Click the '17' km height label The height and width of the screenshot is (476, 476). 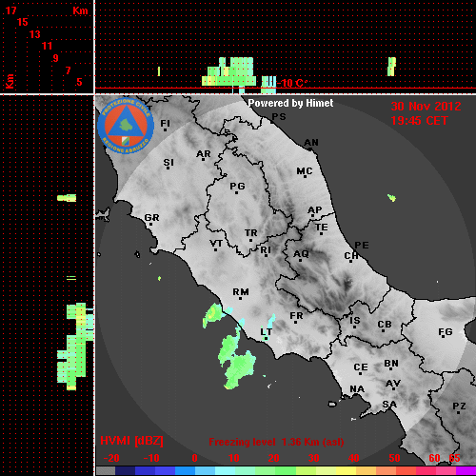pos(10,10)
